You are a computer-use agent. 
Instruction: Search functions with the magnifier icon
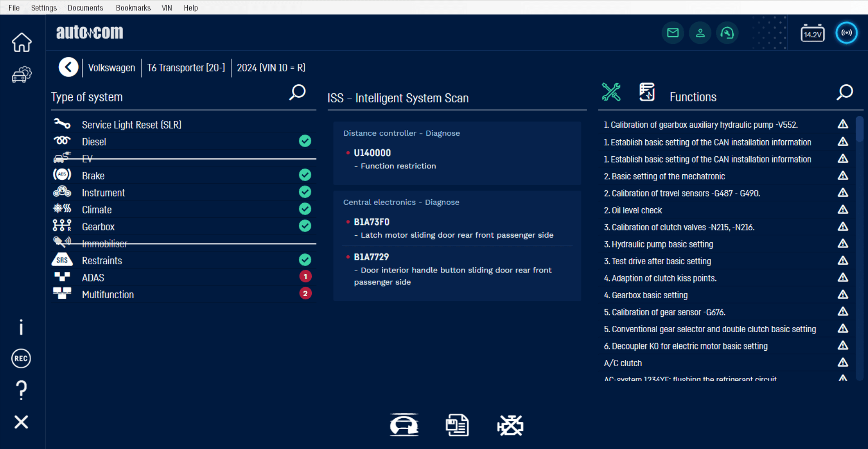[x=844, y=93]
